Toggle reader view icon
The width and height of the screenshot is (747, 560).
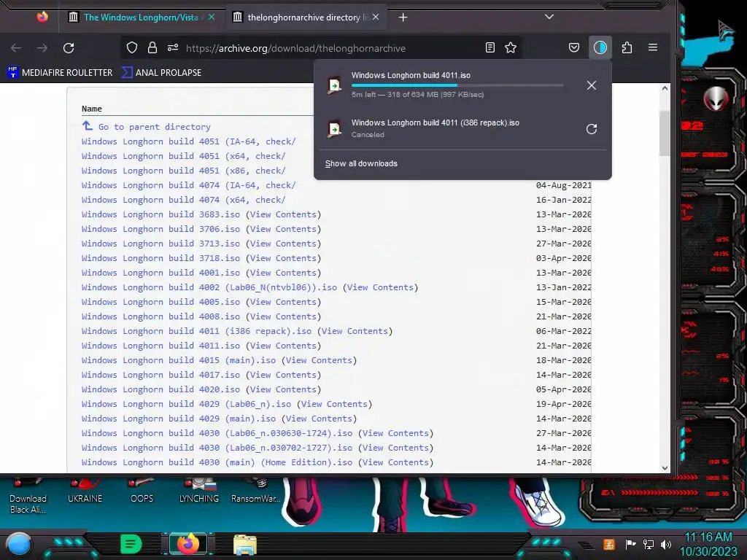(490, 47)
